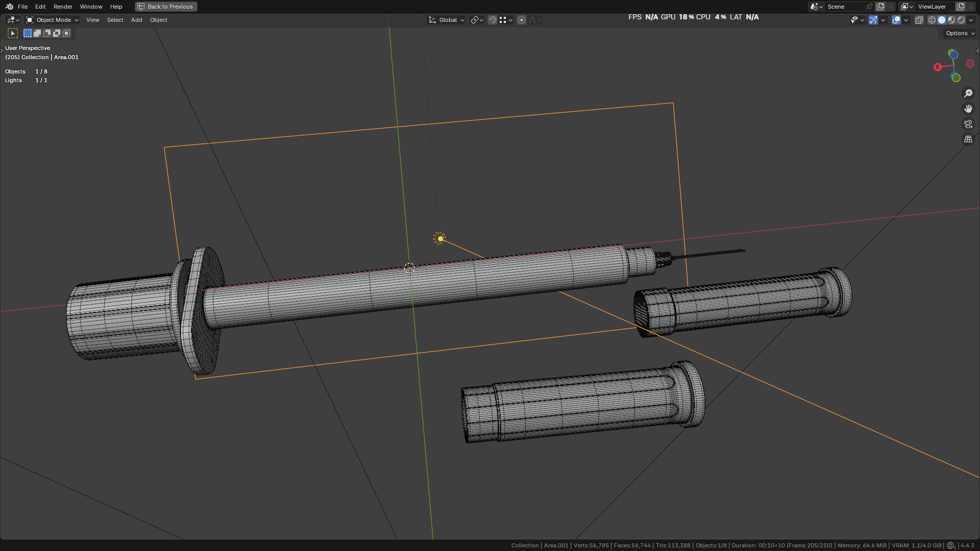Screen dimensions: 980x551
Task: Open the Object Mode dropdown
Action: pos(52,20)
